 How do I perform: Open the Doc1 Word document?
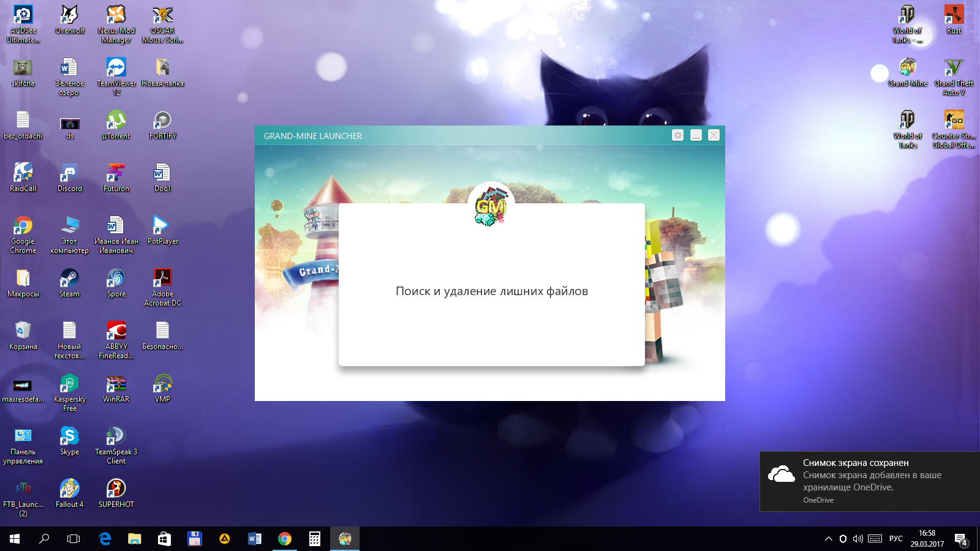(162, 178)
